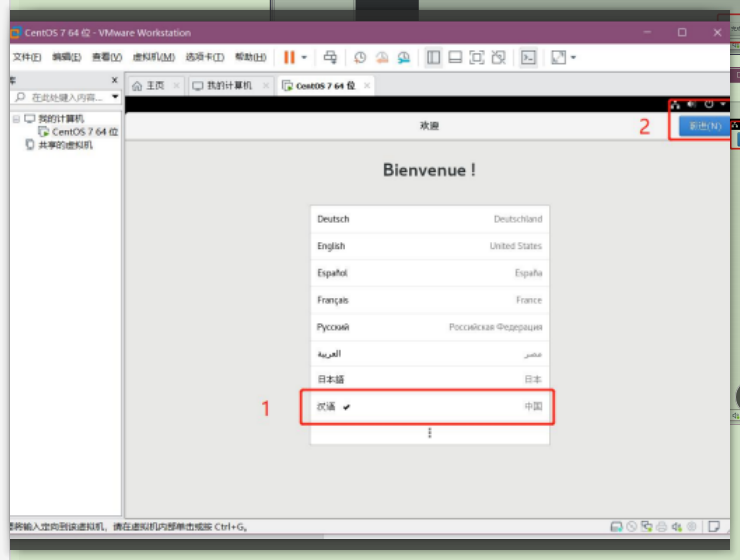Choose Español language row
Viewport: 740px width, 560px height.
(429, 273)
